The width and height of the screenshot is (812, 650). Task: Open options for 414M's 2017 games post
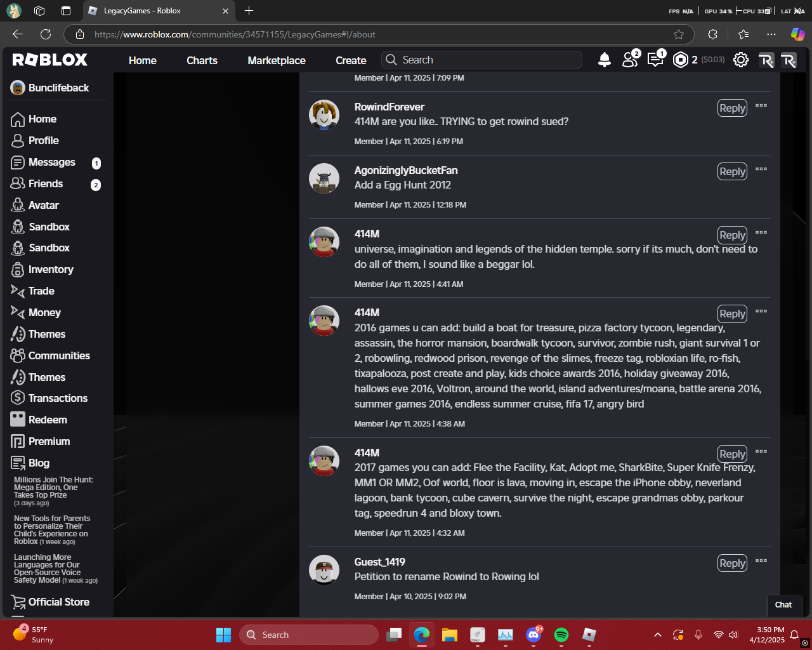[761, 451]
